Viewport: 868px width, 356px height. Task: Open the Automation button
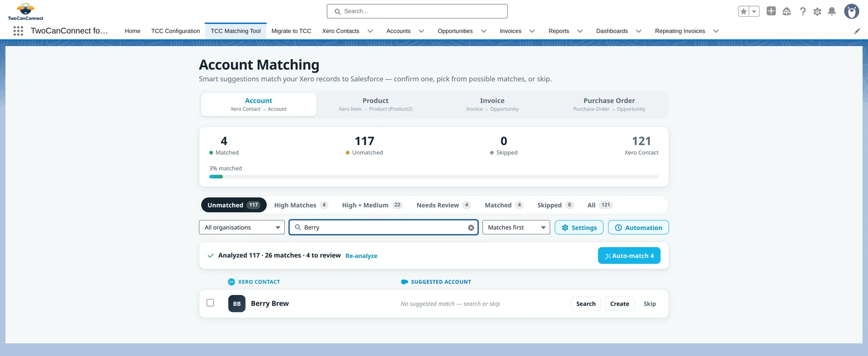tap(639, 228)
